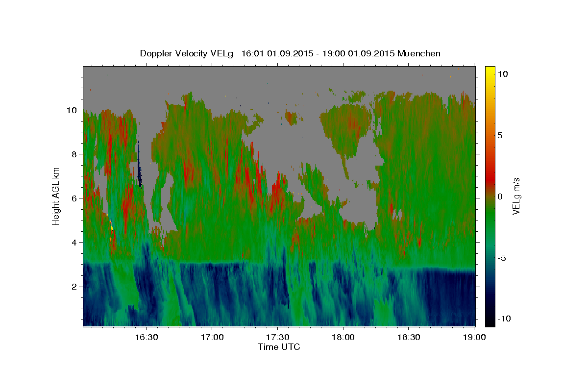Click the 16:30 time tick label

(147, 338)
